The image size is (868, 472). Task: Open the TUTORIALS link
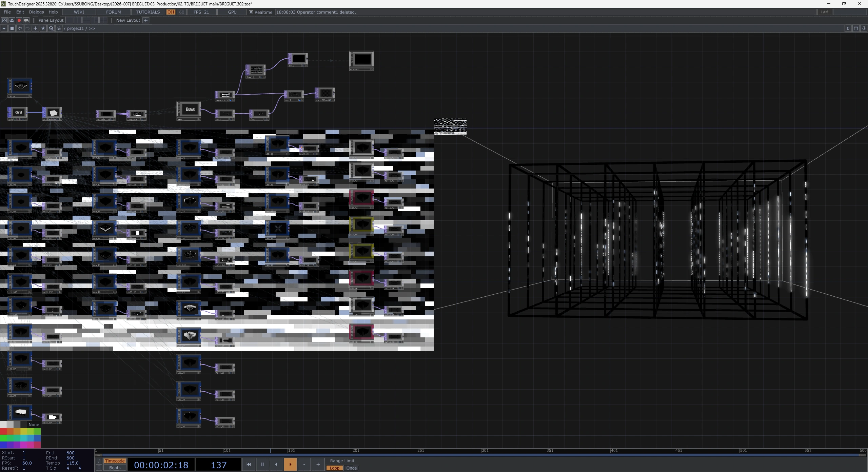pyautogui.click(x=148, y=12)
